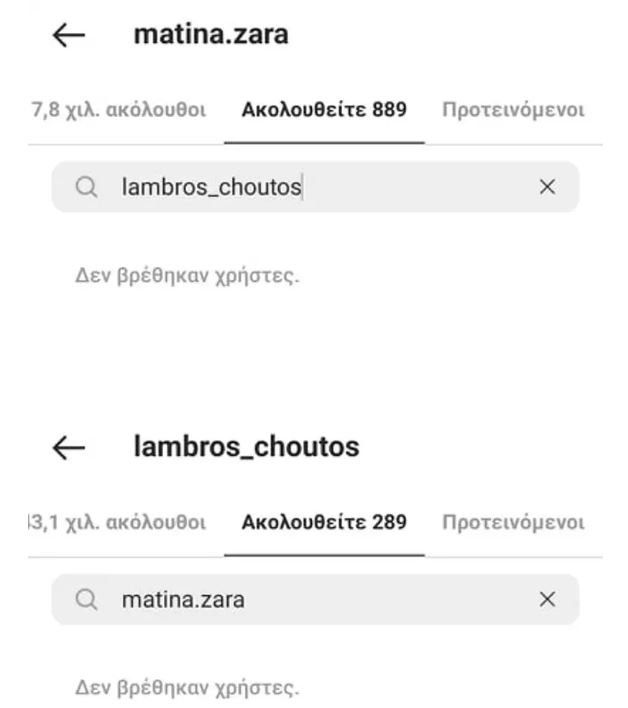Screen dimensions: 628x708
Task: Click the typed matina.zara text in search field
Action: pyautogui.click(x=183, y=600)
